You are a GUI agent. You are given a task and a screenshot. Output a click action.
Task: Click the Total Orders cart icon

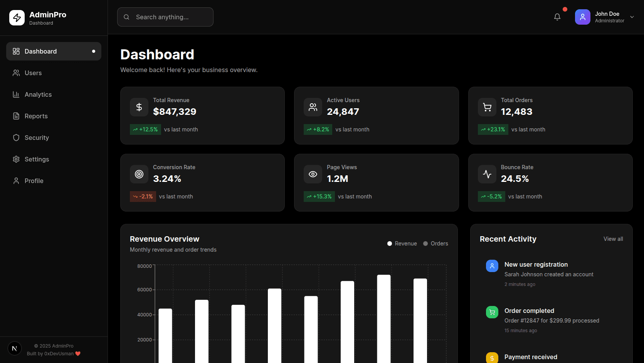click(487, 107)
